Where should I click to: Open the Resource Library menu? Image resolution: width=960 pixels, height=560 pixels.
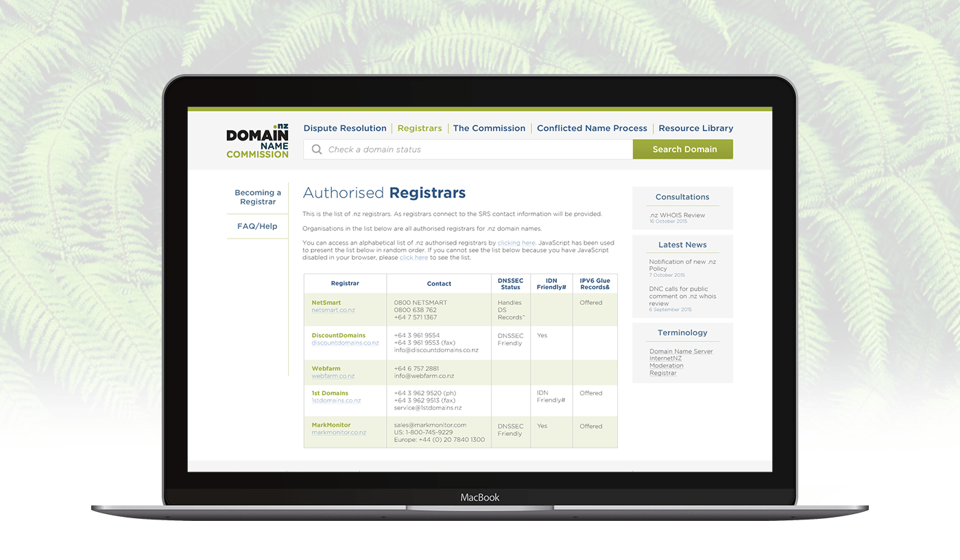coord(696,128)
